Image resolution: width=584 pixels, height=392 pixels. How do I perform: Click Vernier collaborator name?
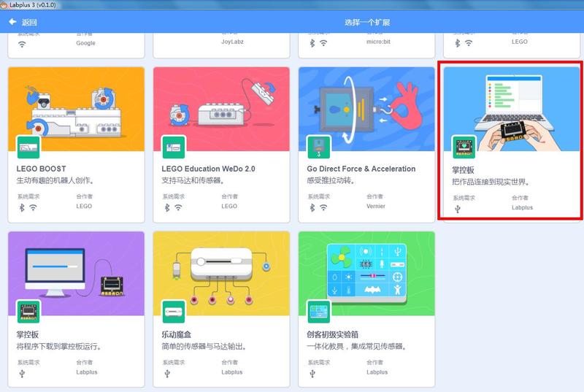376,207
